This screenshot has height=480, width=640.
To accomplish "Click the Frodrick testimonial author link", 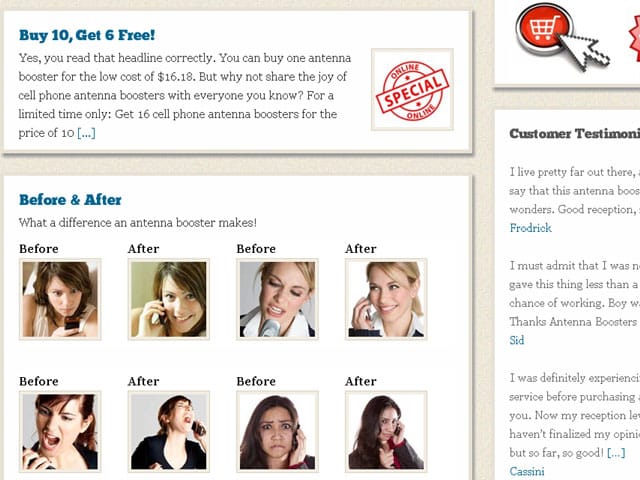I will [x=531, y=228].
